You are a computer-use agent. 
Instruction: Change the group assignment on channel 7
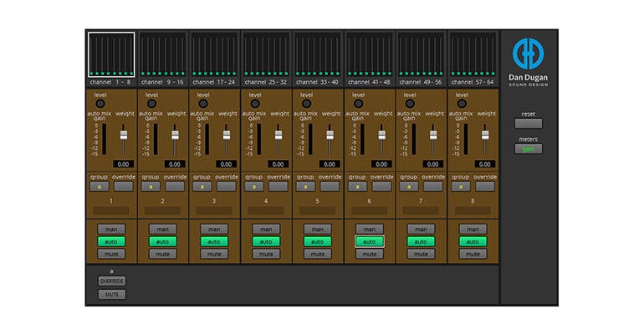(409, 187)
